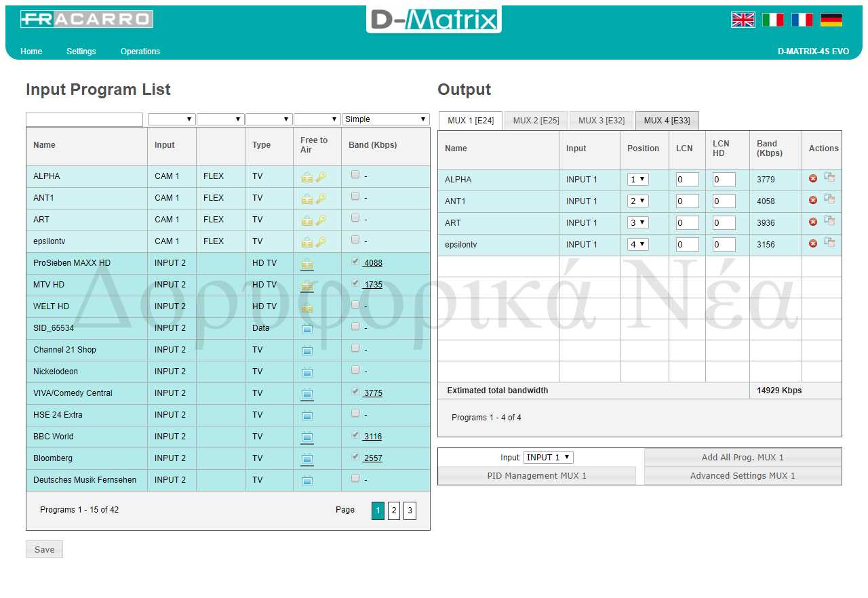868x598 pixels.
Task: Check the band checkbox for ANT1
Action: coord(355,196)
